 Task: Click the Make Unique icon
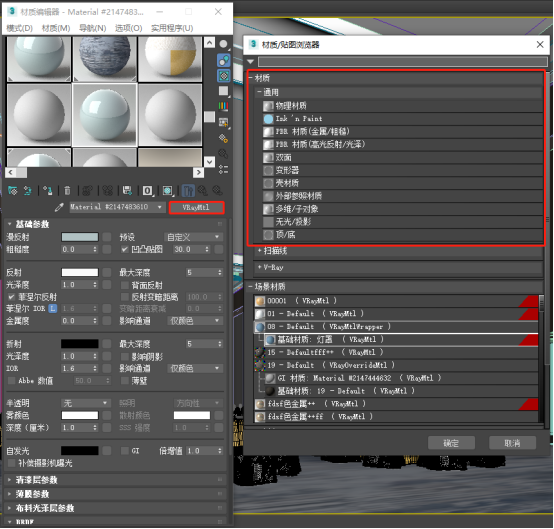click(x=107, y=191)
